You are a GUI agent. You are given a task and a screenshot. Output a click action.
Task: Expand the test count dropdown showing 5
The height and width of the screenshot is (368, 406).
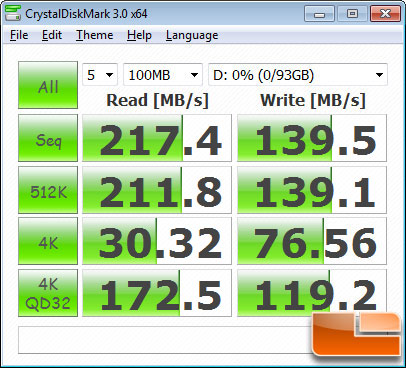point(100,75)
